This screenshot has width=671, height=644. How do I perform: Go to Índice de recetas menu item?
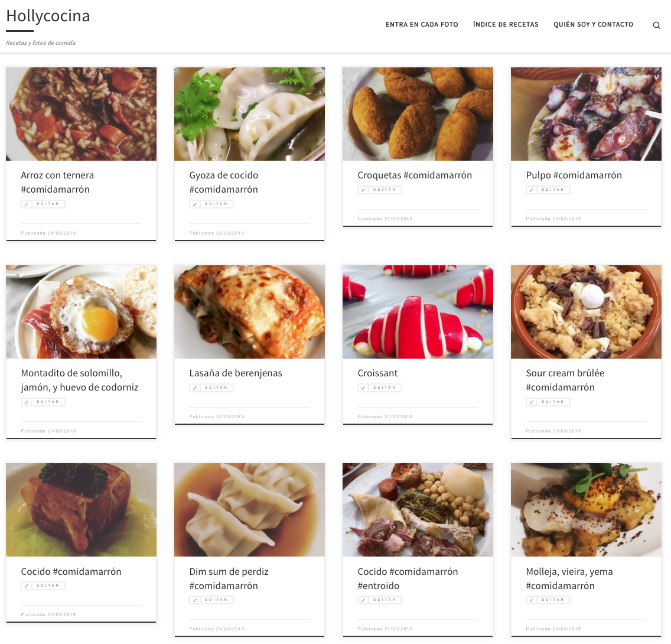tap(506, 24)
